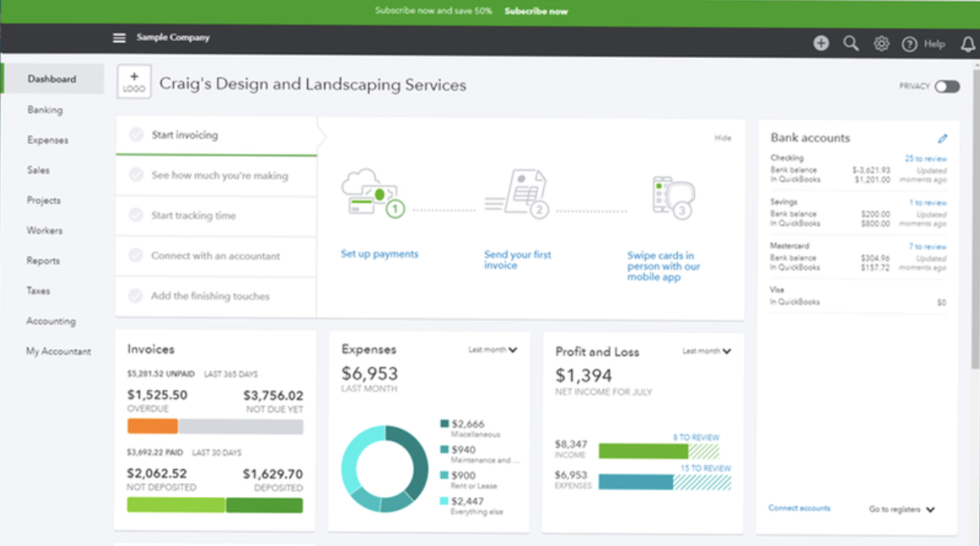Edit bank accounts with pencil icon

942,138
